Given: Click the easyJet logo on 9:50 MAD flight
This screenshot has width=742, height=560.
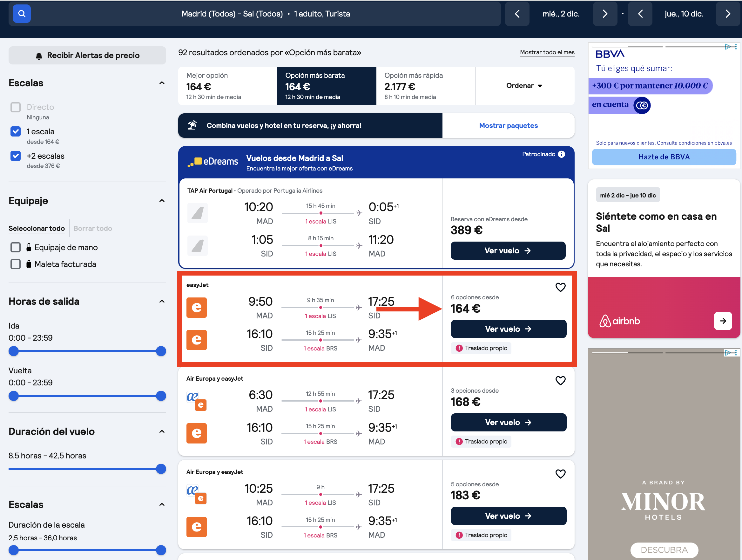Looking at the screenshot, I should click(x=197, y=308).
